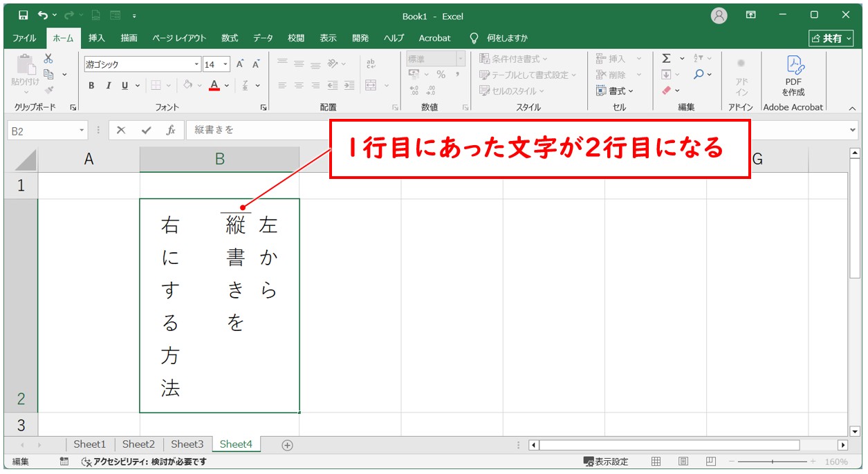This screenshot has width=868, height=474.
Task: Click the Cut scissors icon
Action: point(48,59)
